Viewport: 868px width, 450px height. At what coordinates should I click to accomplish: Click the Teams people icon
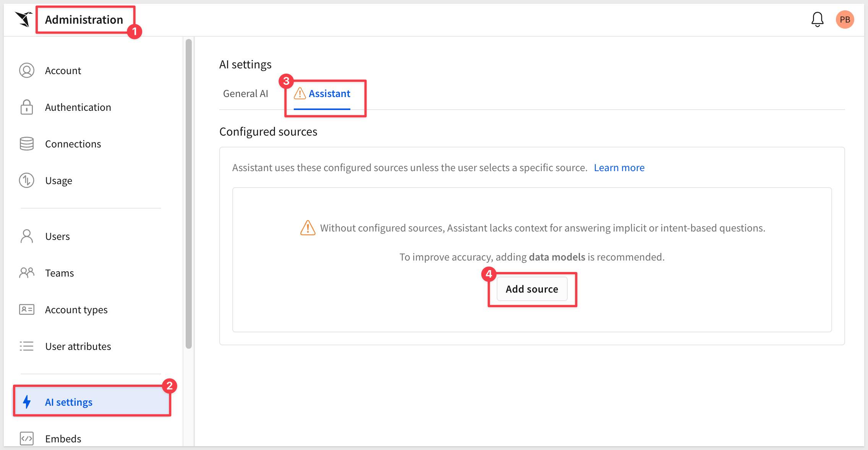27,273
